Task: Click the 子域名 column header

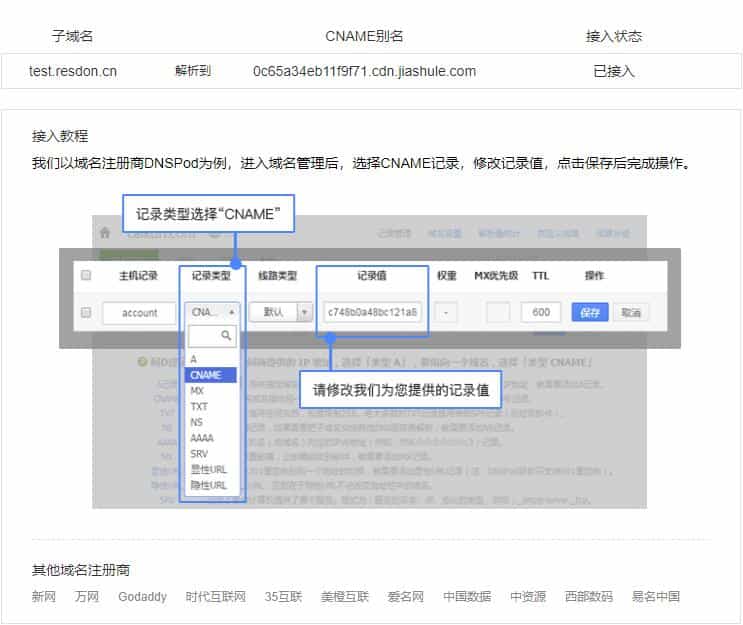Action: tap(72, 36)
